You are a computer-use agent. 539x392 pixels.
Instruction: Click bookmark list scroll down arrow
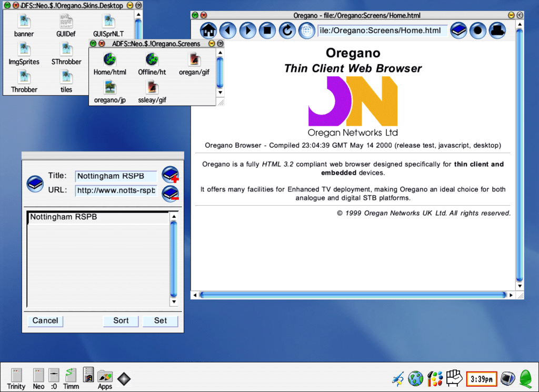tap(174, 301)
